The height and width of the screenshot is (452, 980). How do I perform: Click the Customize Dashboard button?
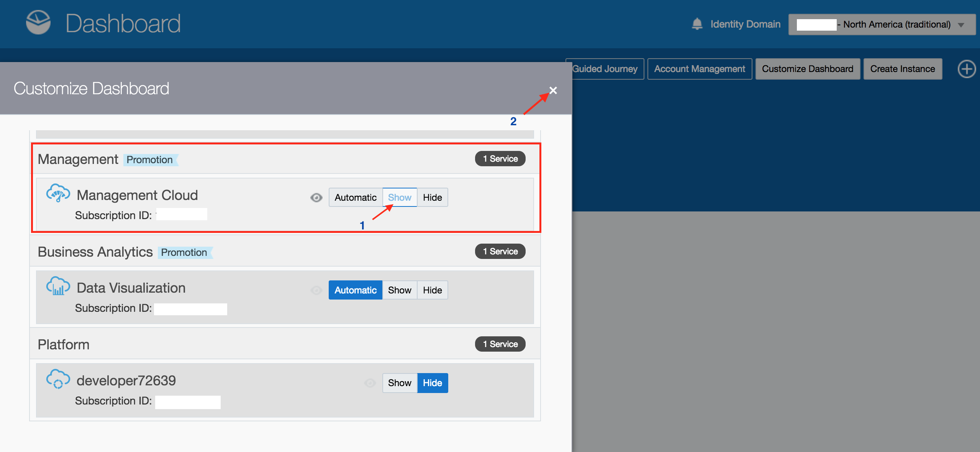click(808, 69)
